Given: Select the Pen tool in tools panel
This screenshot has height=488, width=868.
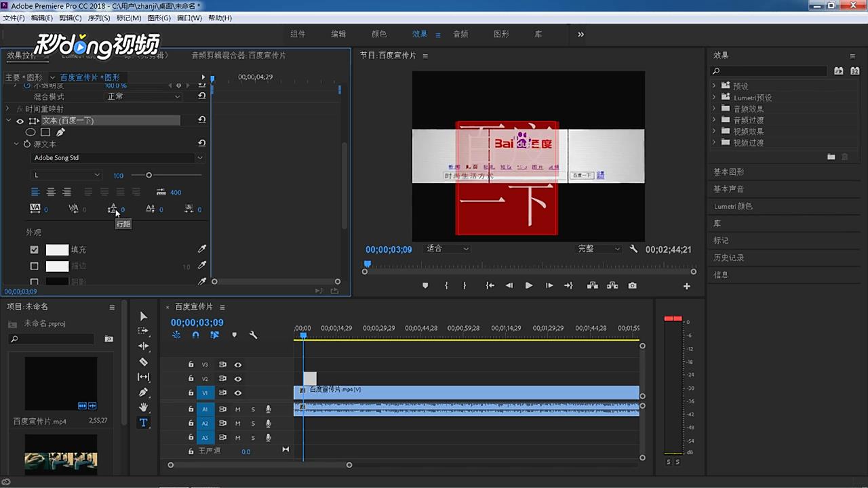Looking at the screenshot, I should point(143,392).
